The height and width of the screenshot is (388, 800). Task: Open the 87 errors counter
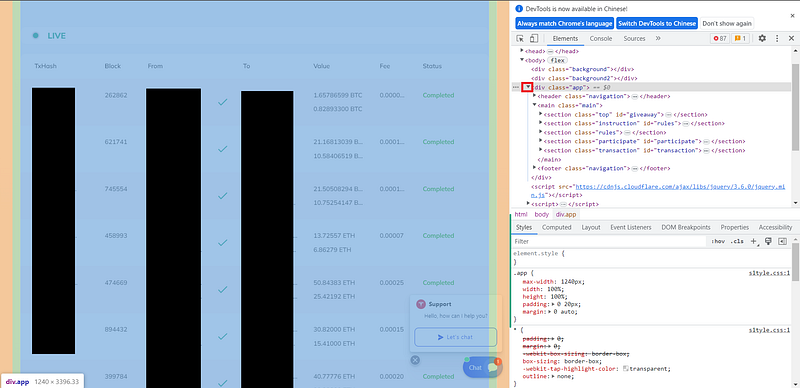[720, 38]
